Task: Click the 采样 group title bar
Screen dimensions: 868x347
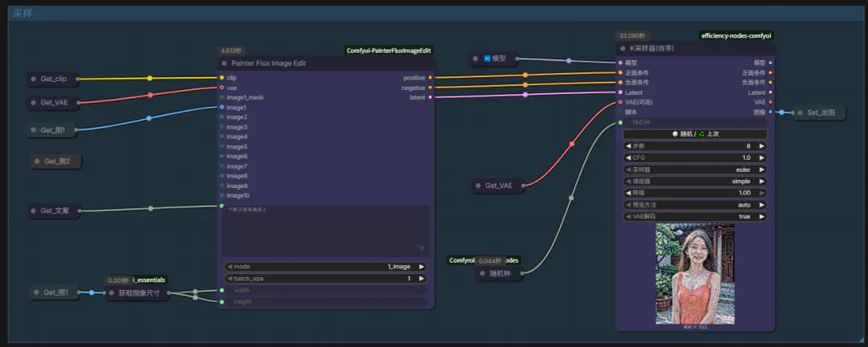Action: 434,14
